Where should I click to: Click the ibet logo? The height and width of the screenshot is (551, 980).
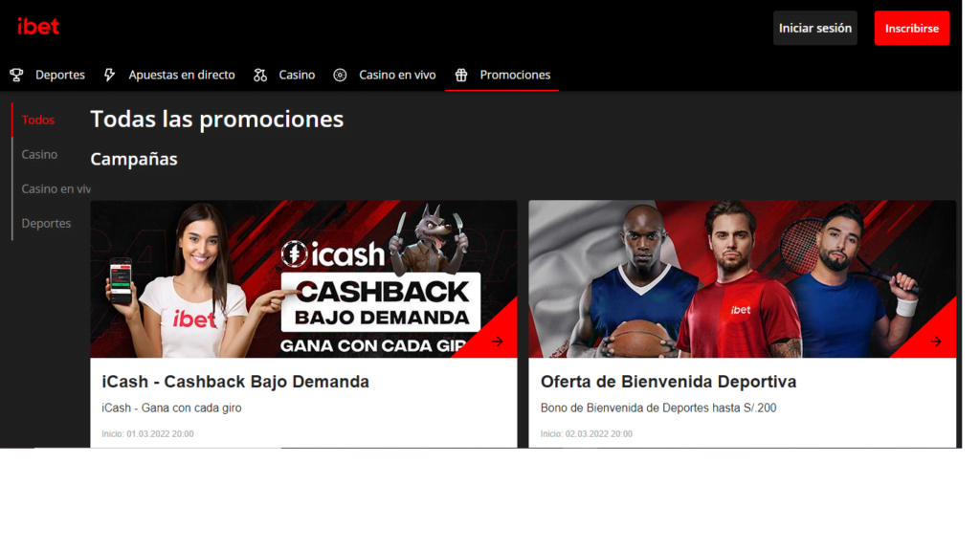38,26
